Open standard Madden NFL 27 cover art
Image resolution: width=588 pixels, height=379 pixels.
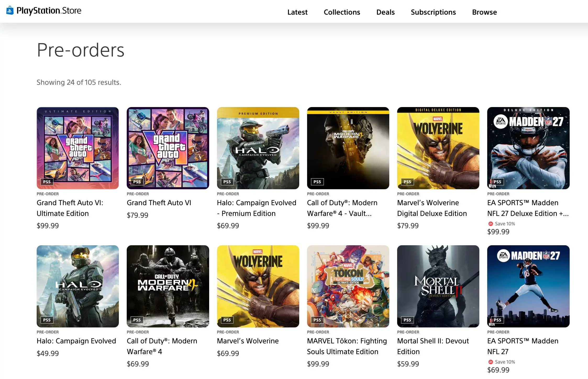528,286
